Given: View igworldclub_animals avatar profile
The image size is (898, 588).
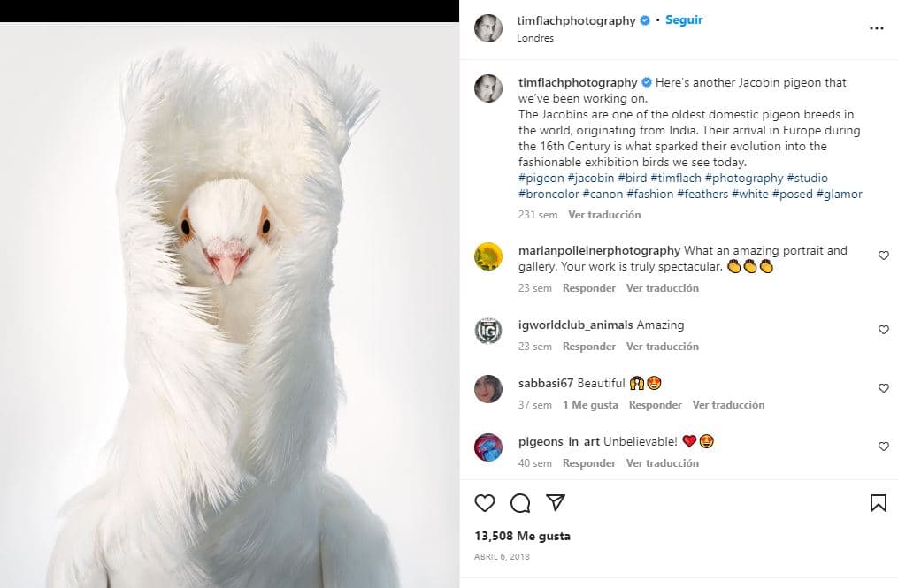Looking at the screenshot, I should tap(488, 331).
